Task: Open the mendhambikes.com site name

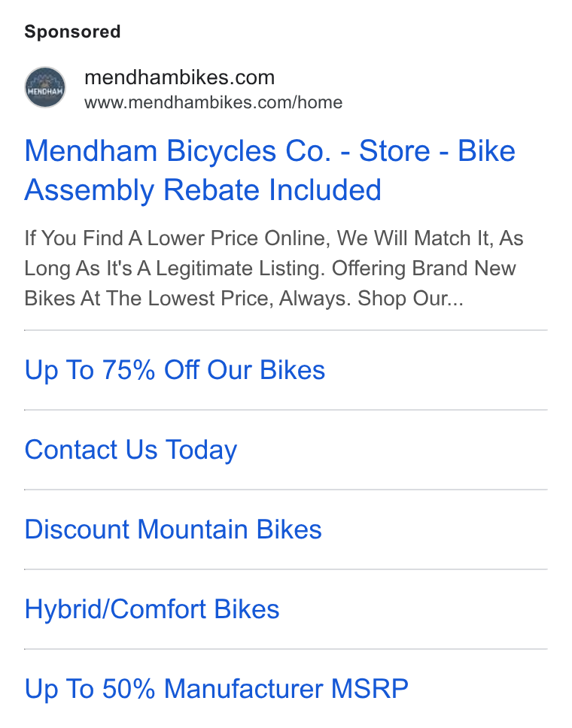Action: tap(179, 77)
